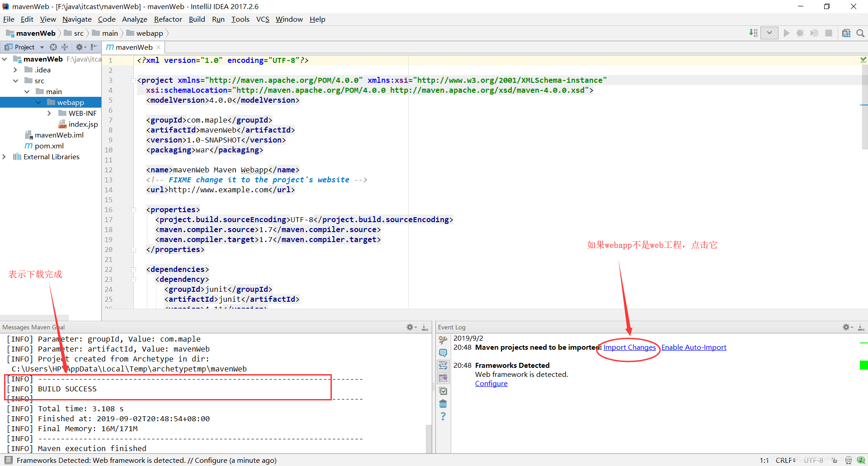
Task: Expand the WEB-INF folder node
Action: coord(49,113)
